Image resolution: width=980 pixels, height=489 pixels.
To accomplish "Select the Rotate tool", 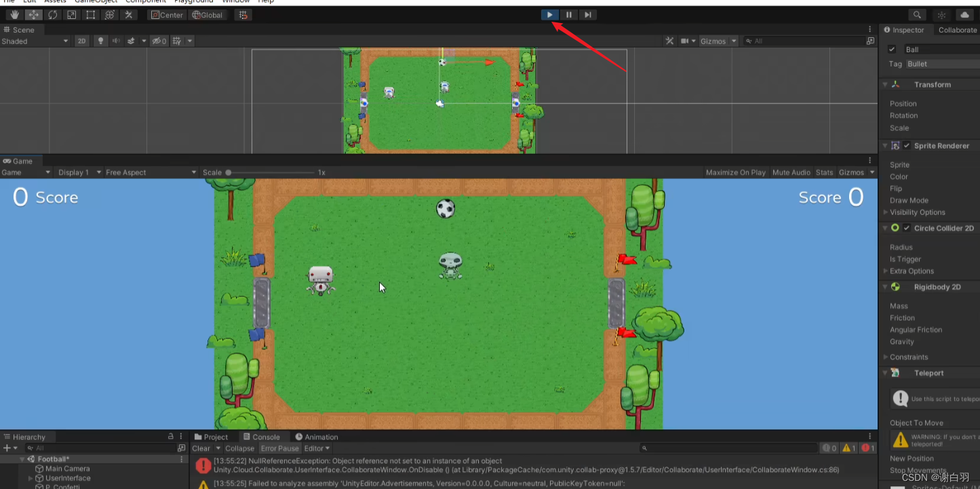I will [52, 15].
